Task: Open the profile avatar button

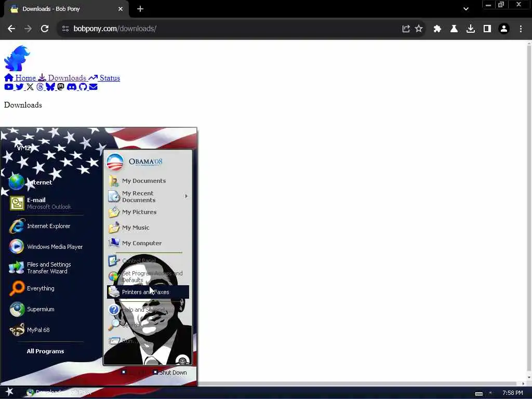Action: click(504, 29)
